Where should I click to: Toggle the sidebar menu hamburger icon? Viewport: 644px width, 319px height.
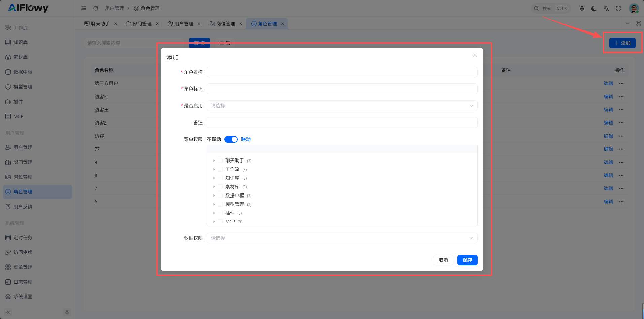84,8
